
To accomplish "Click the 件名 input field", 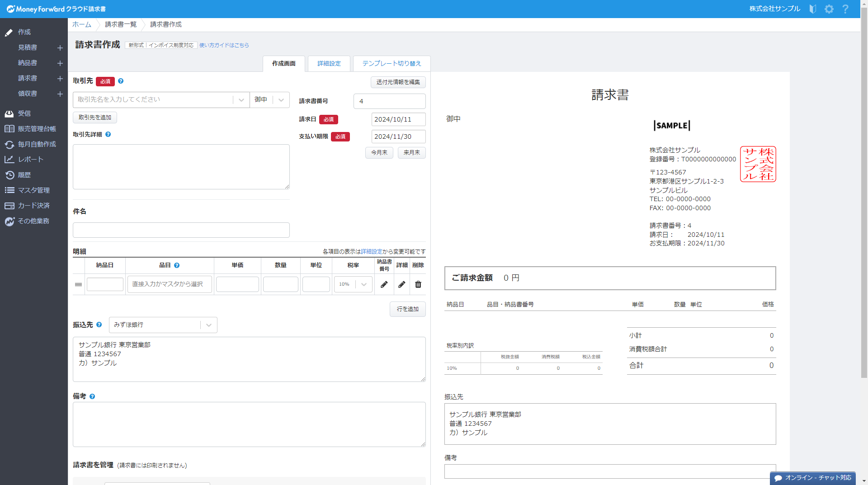I will (181, 230).
